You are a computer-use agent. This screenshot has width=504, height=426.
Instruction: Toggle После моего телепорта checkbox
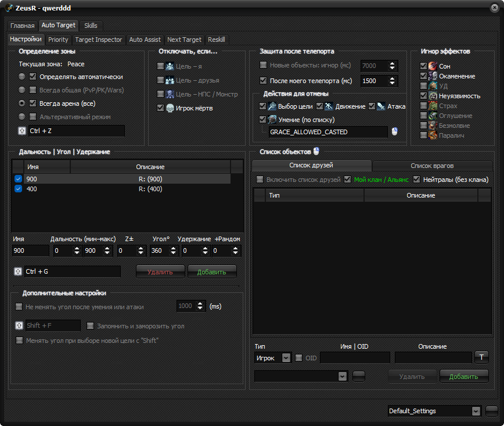coord(263,80)
